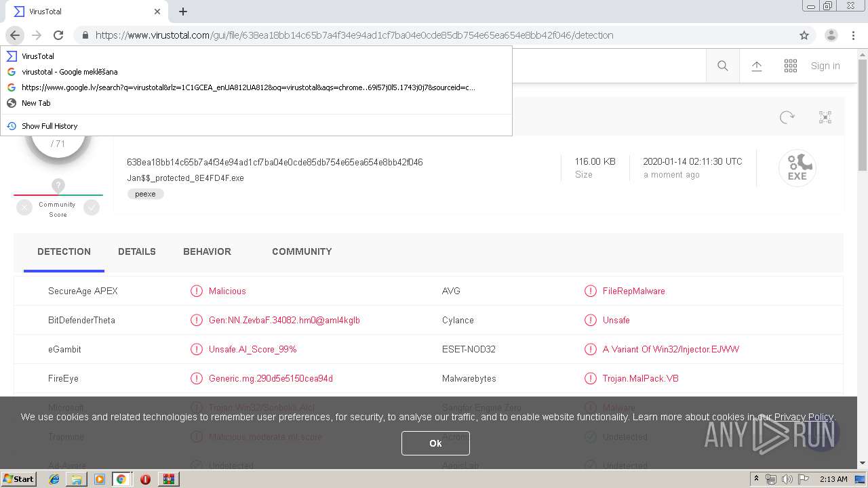This screenshot has height=488, width=868.
Task: Click the site lock icon in address bar
Action: [85, 35]
